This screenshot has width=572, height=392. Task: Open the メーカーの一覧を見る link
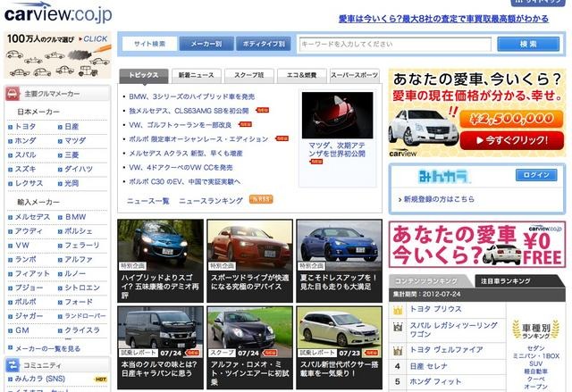(x=47, y=348)
